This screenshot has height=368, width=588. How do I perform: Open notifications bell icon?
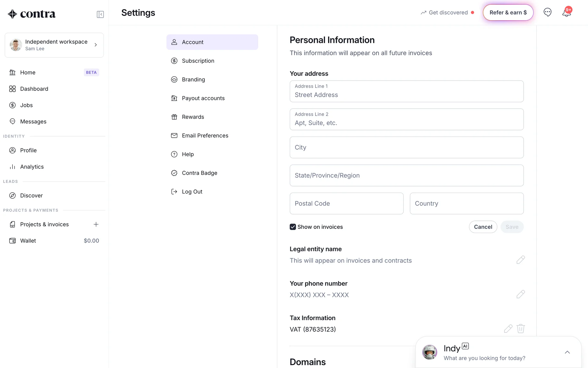click(566, 13)
